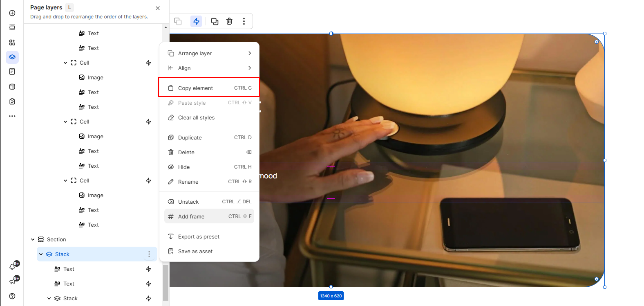The image size is (644, 306).
Task: Collapse the Section layer
Action: pos(33,239)
